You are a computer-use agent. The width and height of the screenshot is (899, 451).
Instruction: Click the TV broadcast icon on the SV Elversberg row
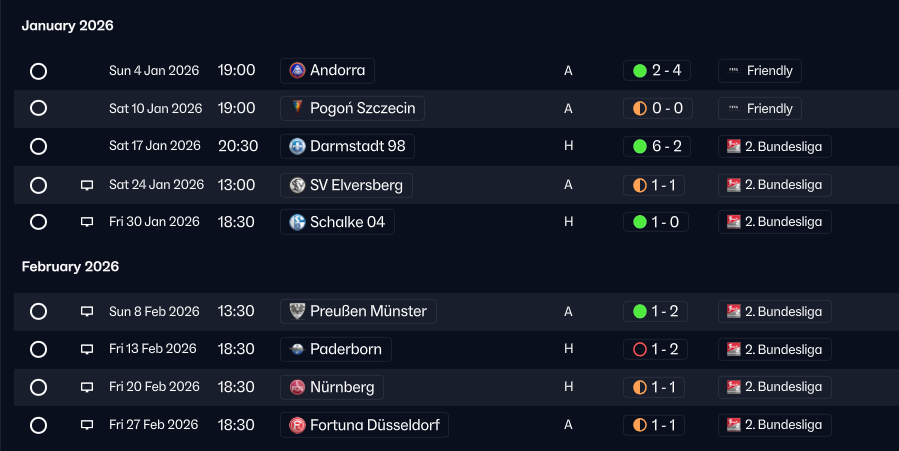pos(87,185)
